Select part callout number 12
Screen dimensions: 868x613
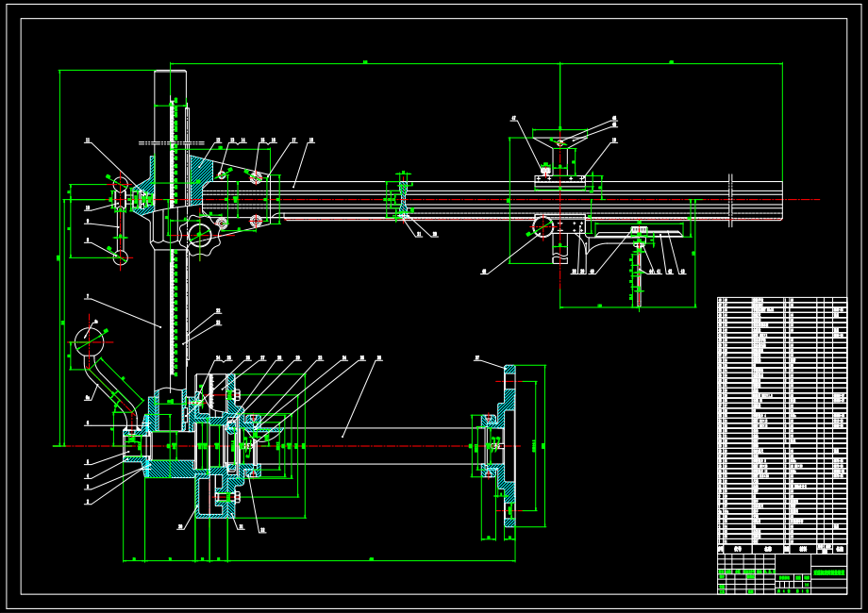tap(218, 141)
